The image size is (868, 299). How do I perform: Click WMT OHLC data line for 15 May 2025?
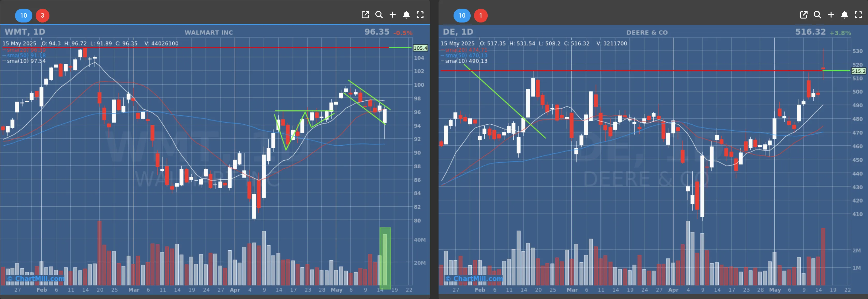(x=90, y=43)
